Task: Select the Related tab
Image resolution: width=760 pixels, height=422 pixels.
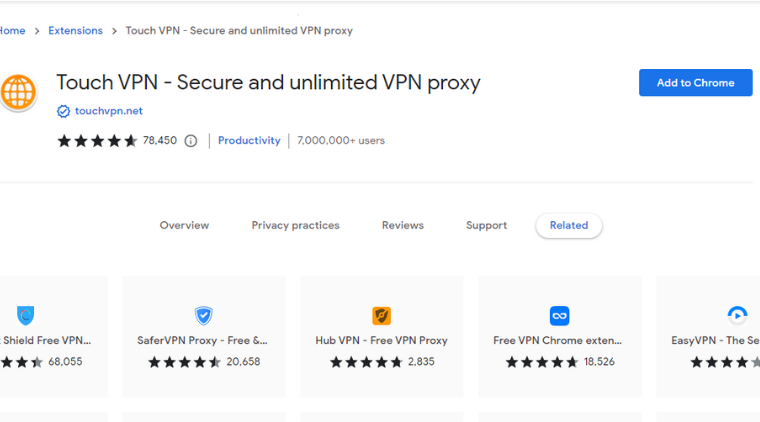Action: 569,225
